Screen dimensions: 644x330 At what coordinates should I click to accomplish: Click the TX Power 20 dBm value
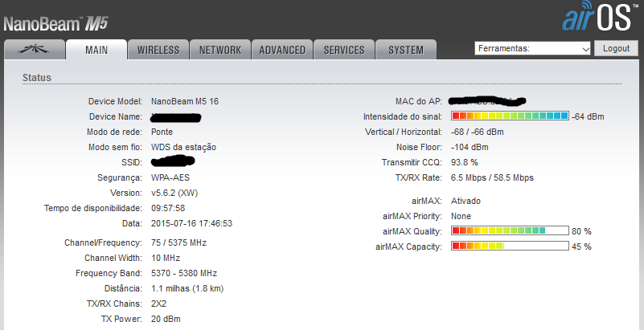coord(166,319)
